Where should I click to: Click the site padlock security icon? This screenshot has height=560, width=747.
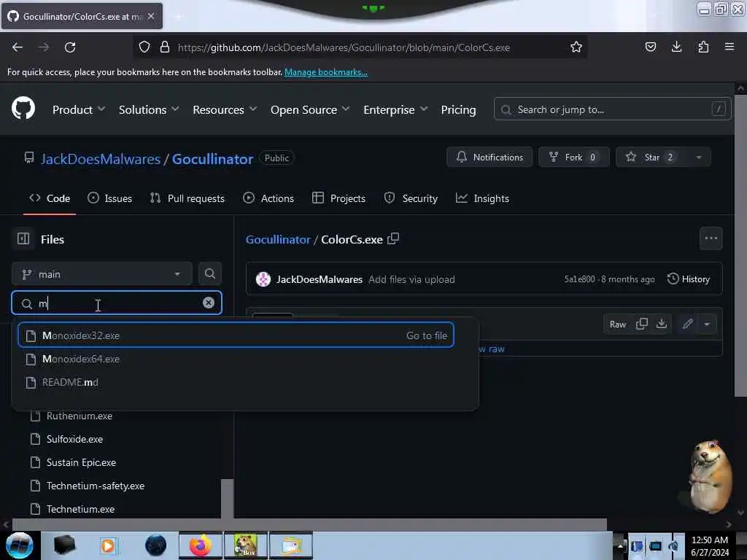[165, 47]
